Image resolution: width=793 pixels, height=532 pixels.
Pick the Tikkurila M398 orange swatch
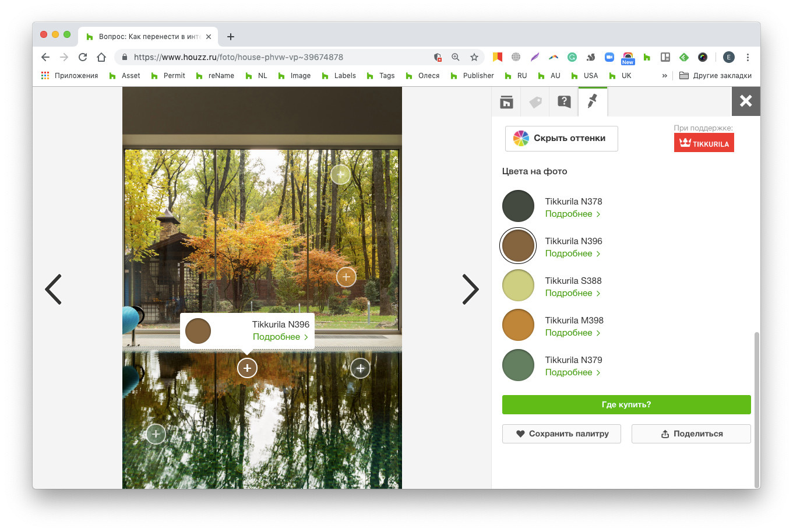click(518, 325)
